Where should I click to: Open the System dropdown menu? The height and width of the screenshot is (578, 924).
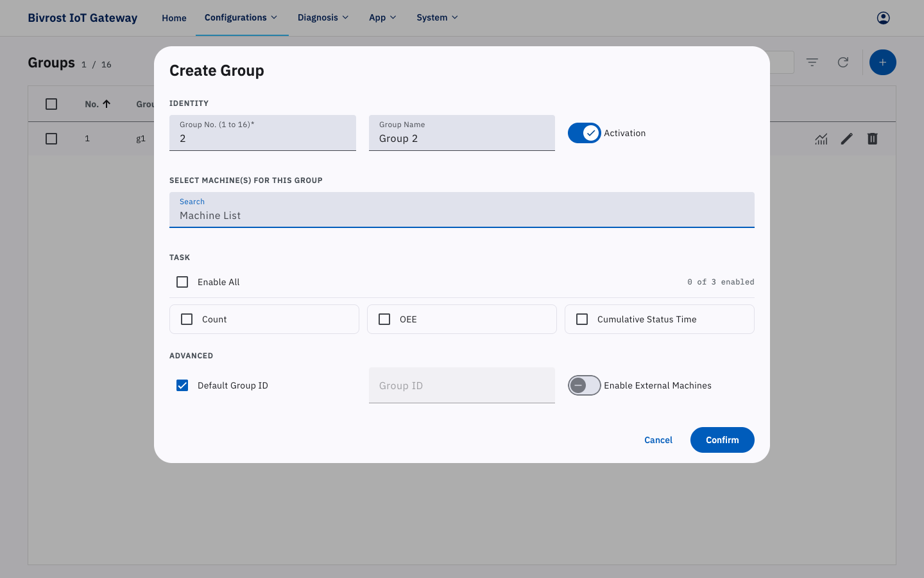click(x=438, y=18)
